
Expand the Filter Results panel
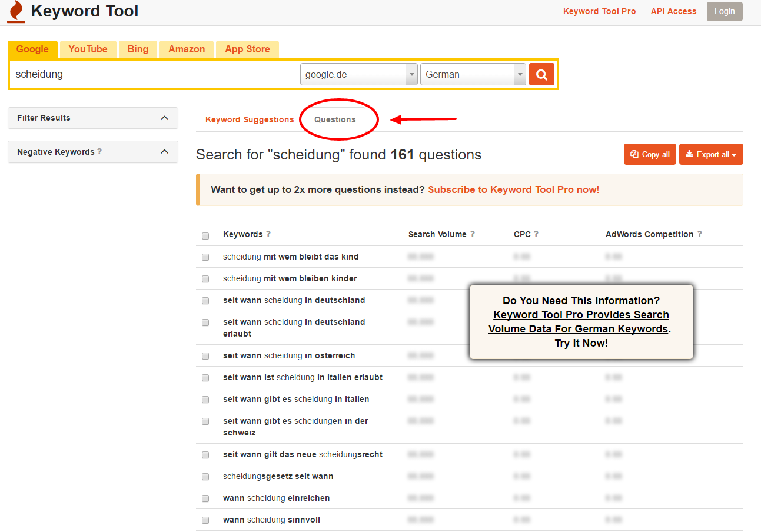click(x=93, y=118)
